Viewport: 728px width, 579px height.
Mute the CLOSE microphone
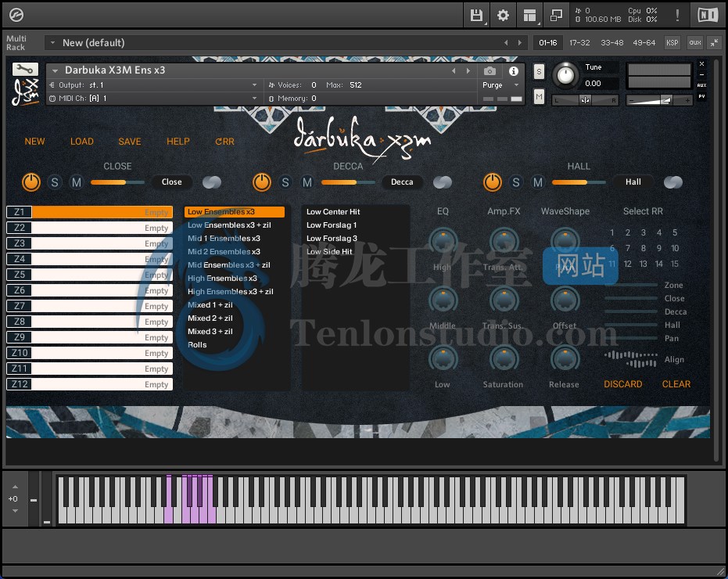click(77, 182)
